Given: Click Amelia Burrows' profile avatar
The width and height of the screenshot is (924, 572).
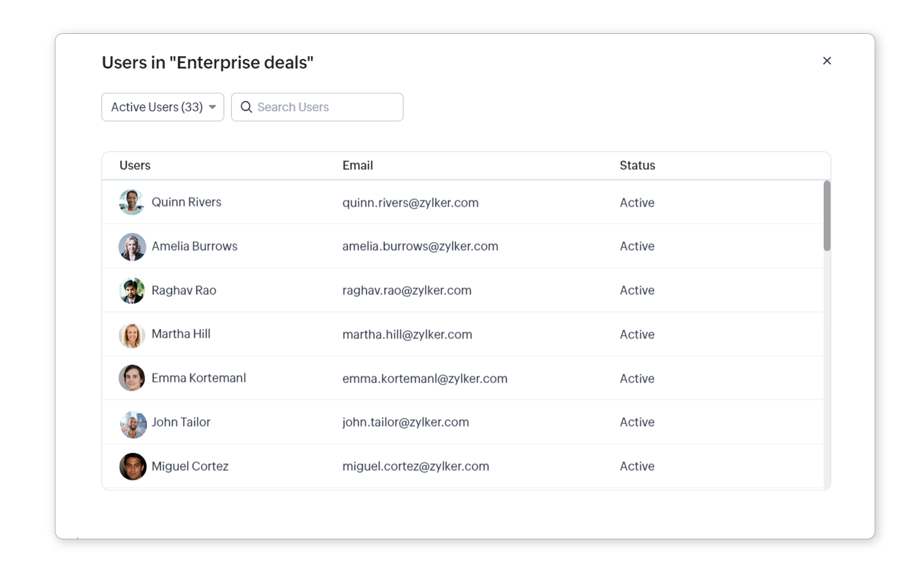Looking at the screenshot, I should tap(132, 247).
